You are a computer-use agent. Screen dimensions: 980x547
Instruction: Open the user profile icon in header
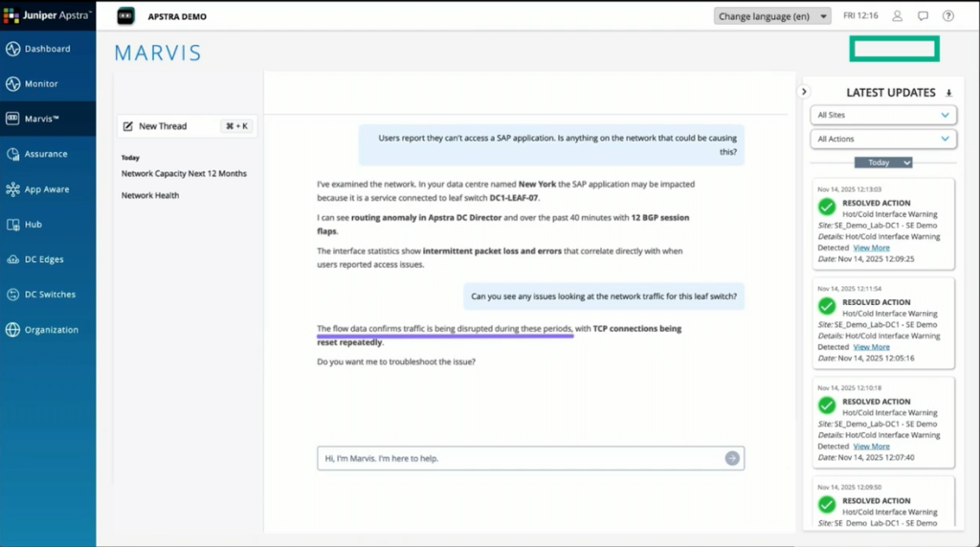(x=897, y=16)
